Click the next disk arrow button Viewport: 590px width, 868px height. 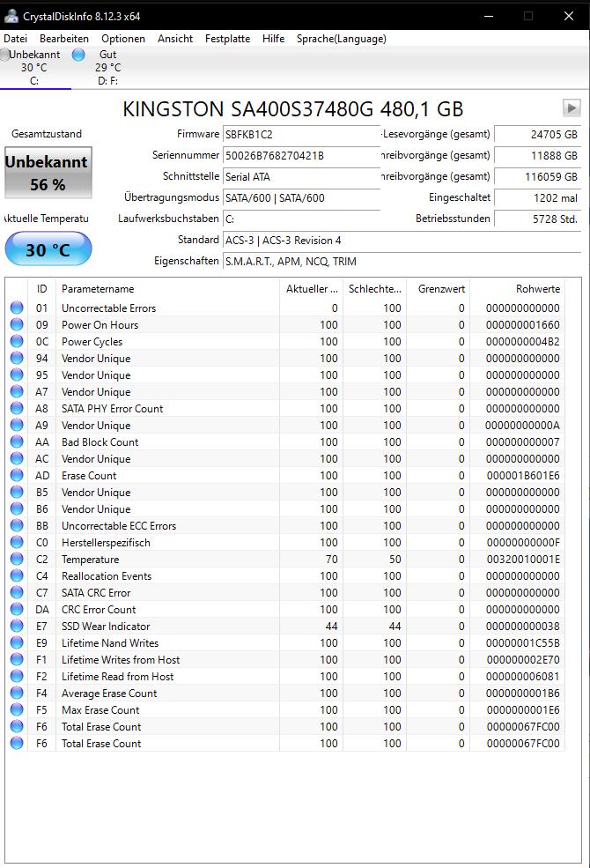572,108
